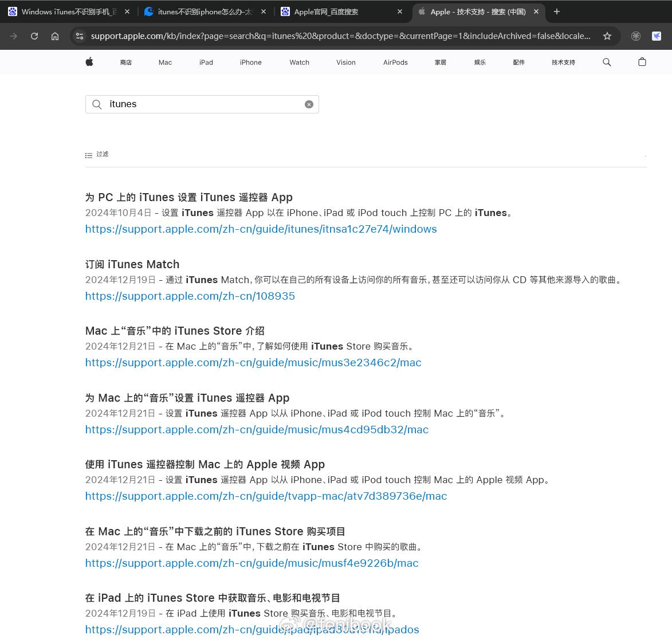Close the Apple 技术支持 搜索 tab
Image resolution: width=672 pixels, height=639 pixels.
coord(536,11)
